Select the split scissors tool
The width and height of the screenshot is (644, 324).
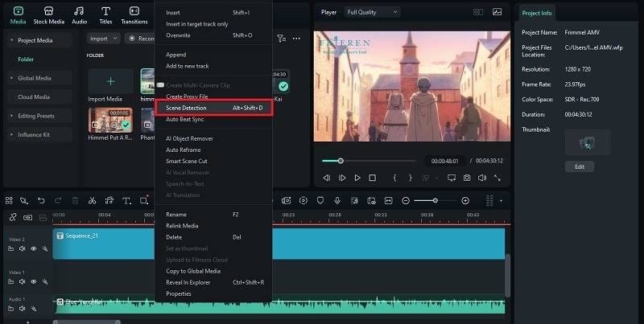coord(92,200)
